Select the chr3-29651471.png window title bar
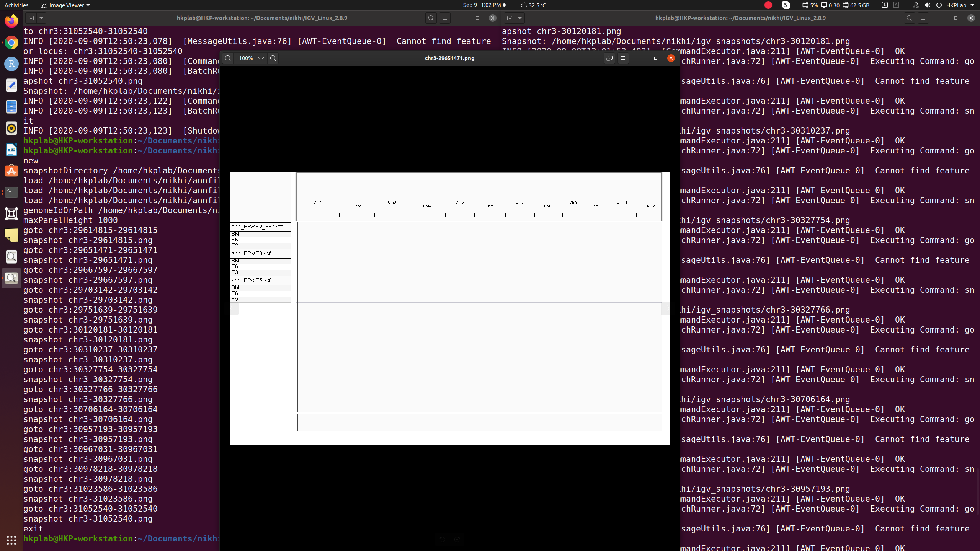Viewport: 980px width, 551px height. pos(450,58)
